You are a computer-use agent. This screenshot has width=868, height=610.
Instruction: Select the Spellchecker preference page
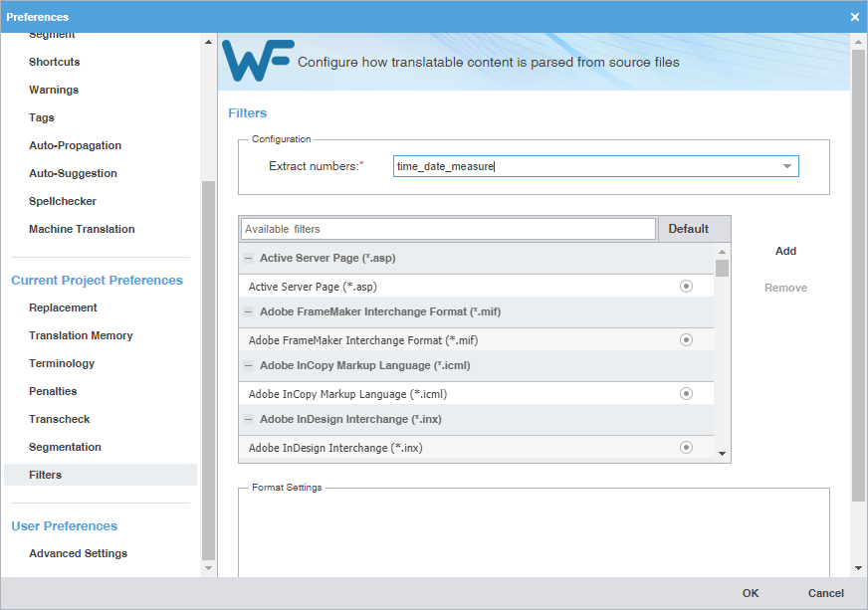point(61,200)
